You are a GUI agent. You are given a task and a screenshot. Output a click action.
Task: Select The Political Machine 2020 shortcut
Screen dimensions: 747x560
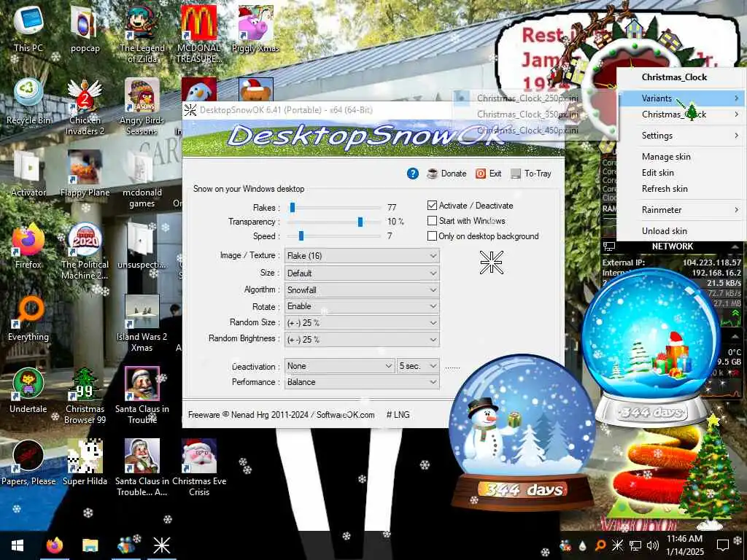85,251
